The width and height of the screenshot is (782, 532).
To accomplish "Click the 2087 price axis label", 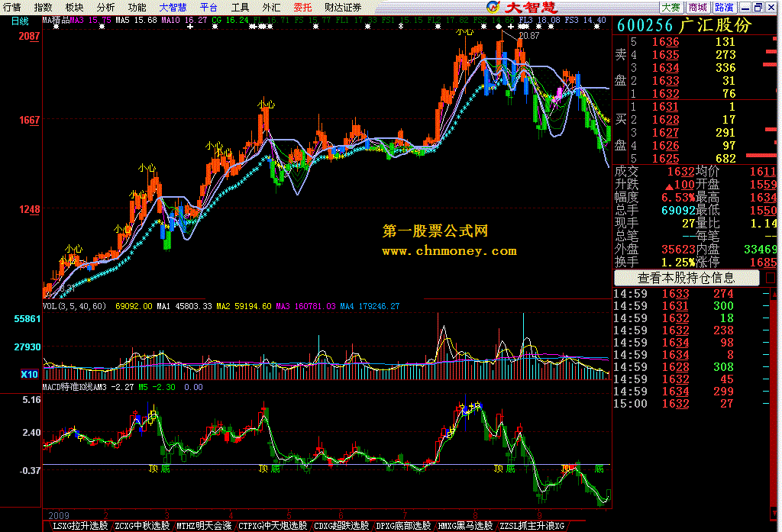I will coord(29,36).
